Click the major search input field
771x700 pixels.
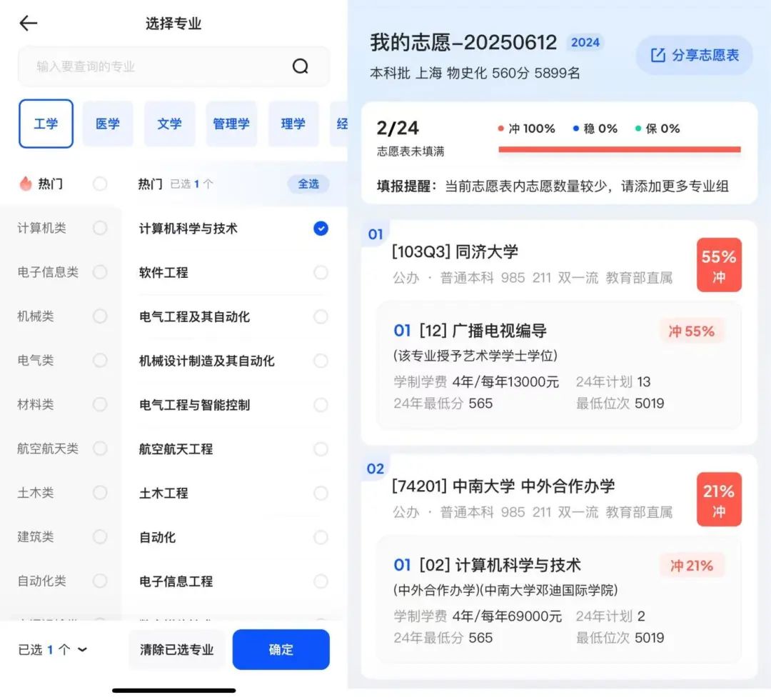pyautogui.click(x=173, y=66)
